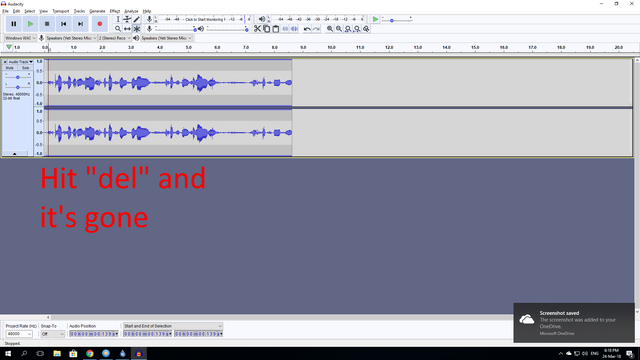The width and height of the screenshot is (640, 360).
Task: Copy the selection using the Copy icon
Action: click(267, 29)
